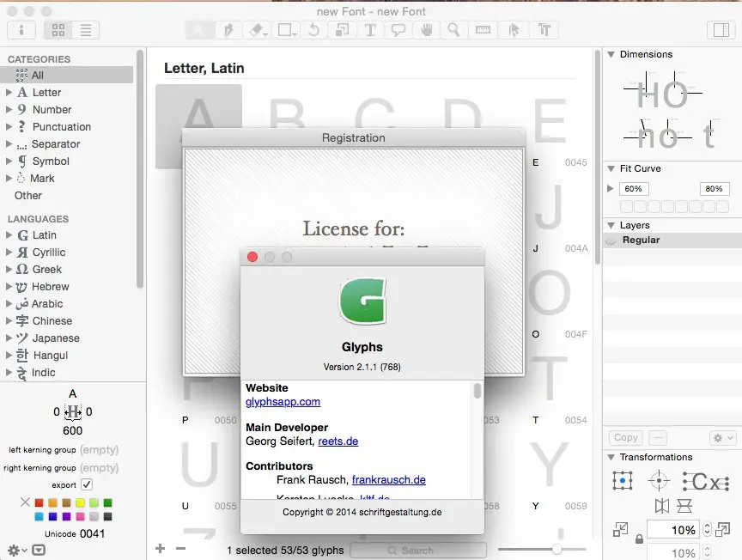This screenshot has height=560, width=742.
Task: Click the glyph Search field
Action: [x=418, y=551]
